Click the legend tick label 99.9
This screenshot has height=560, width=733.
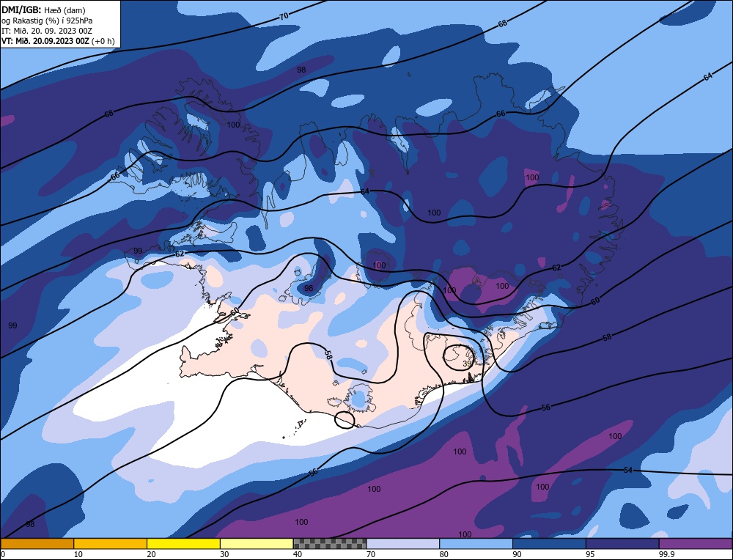point(666,554)
